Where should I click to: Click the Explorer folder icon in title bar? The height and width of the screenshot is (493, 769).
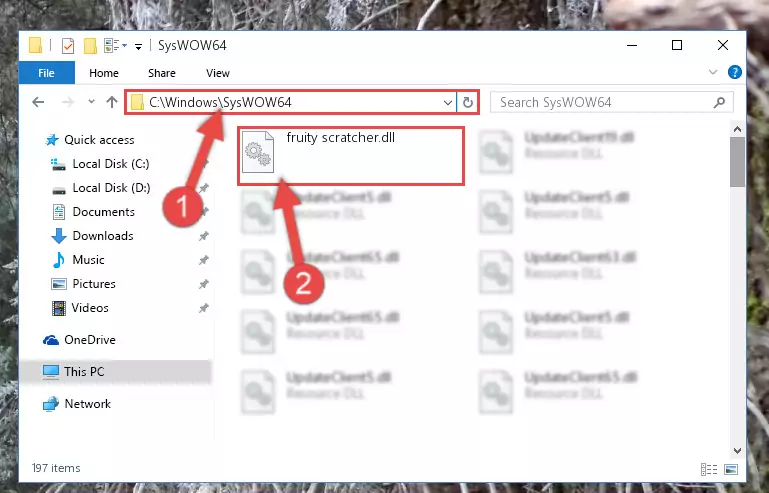pyautogui.click(x=35, y=46)
